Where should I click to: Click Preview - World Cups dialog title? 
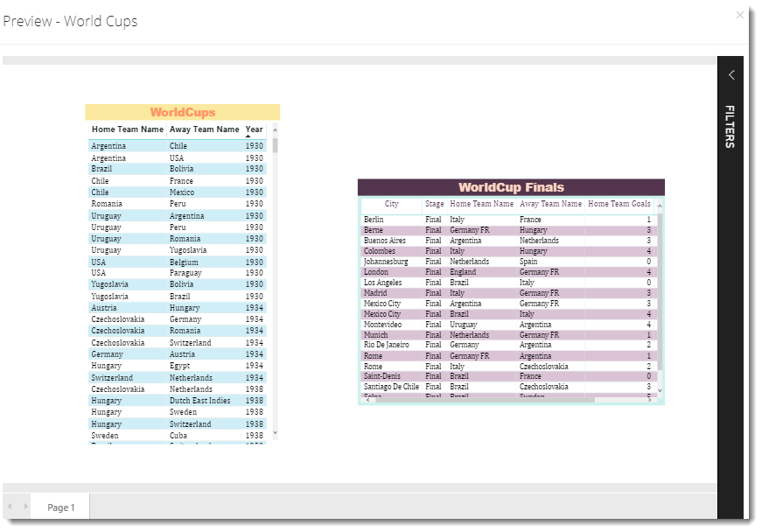coord(70,21)
